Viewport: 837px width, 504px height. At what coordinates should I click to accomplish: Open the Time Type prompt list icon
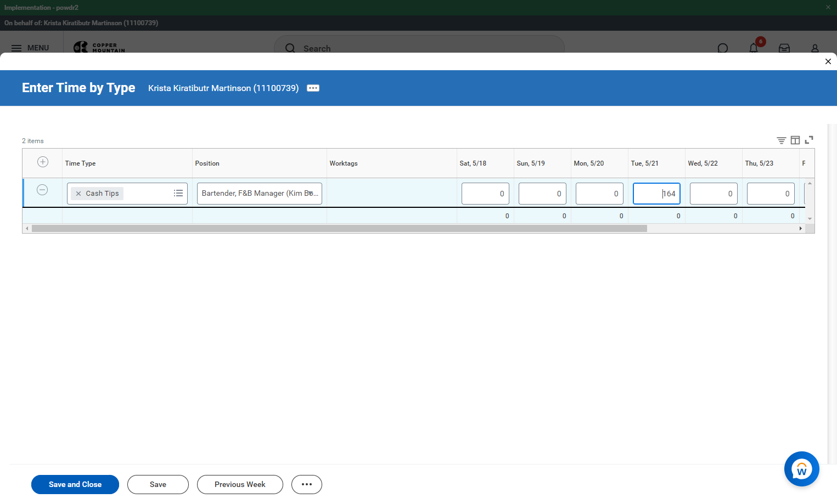click(178, 193)
